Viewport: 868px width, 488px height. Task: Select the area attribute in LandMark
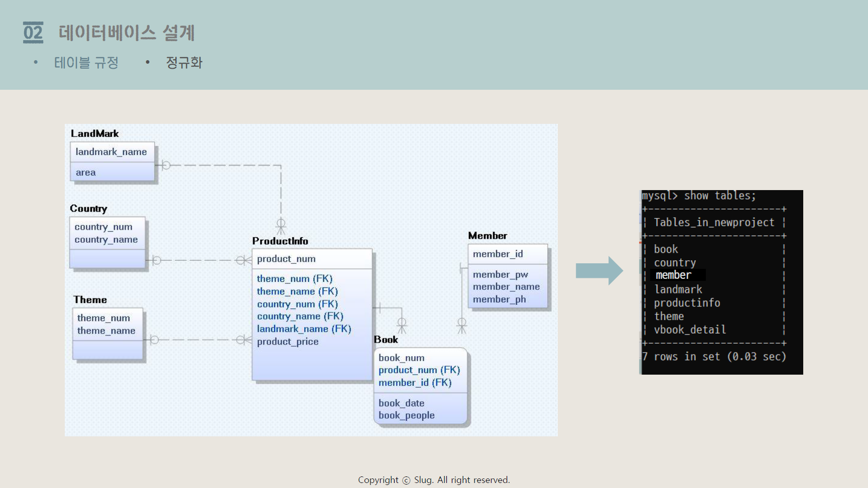[86, 173]
